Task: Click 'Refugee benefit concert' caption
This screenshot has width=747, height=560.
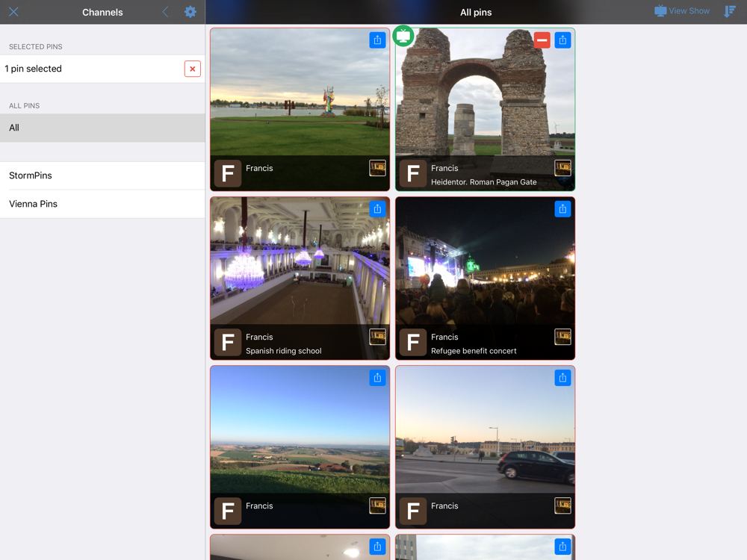Action: click(474, 351)
